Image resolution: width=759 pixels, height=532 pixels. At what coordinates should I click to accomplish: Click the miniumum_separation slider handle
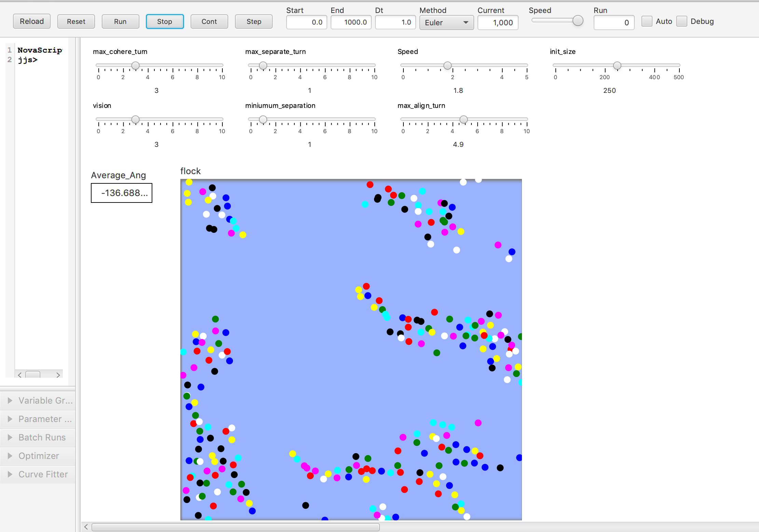coord(263,120)
